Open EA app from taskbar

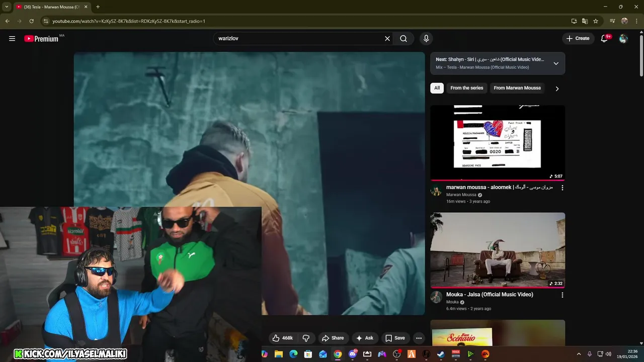[x=486, y=354]
